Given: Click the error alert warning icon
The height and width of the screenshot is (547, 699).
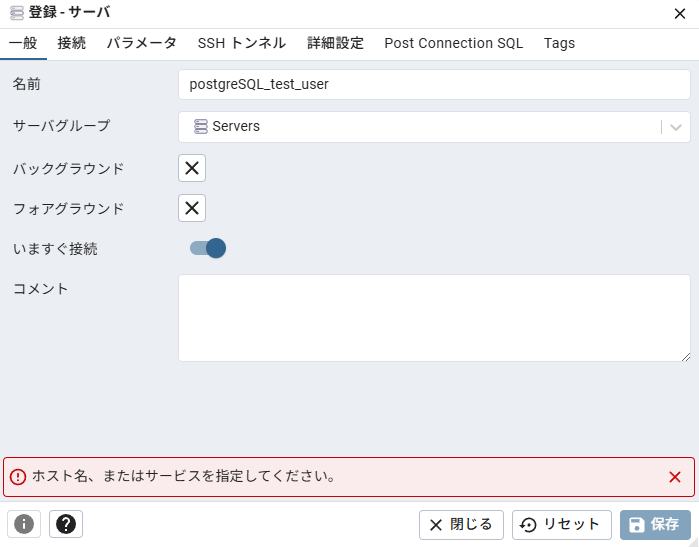Looking at the screenshot, I should 18,477.
